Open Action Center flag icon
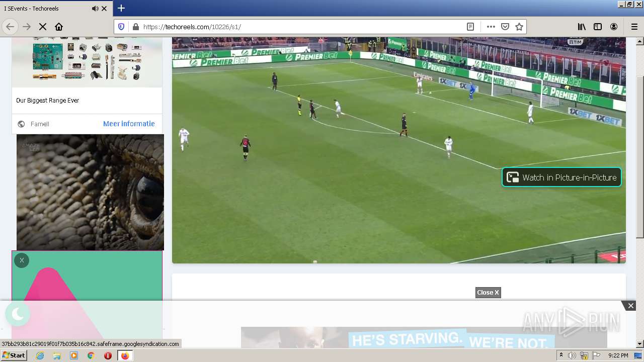The width and height of the screenshot is (644, 362). pyautogui.click(x=596, y=355)
